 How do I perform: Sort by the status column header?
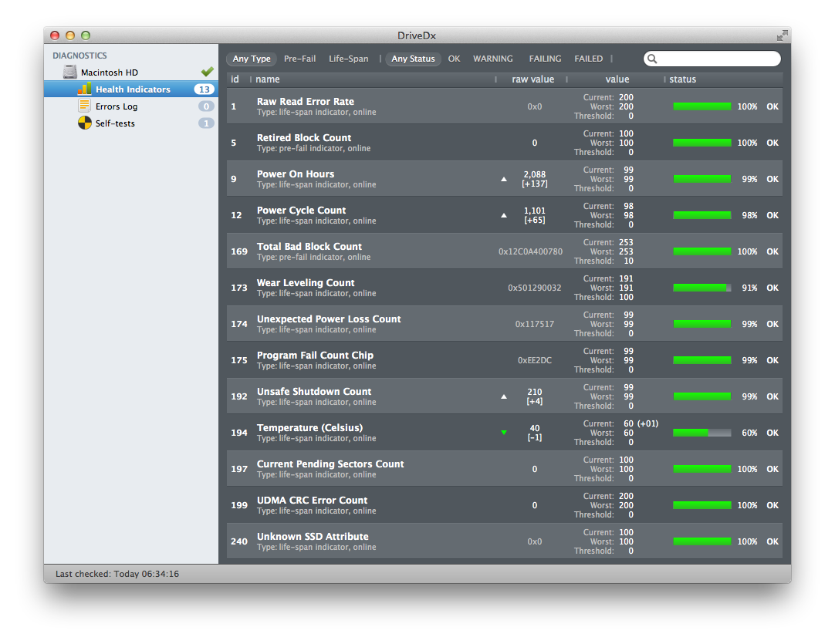[x=724, y=79]
